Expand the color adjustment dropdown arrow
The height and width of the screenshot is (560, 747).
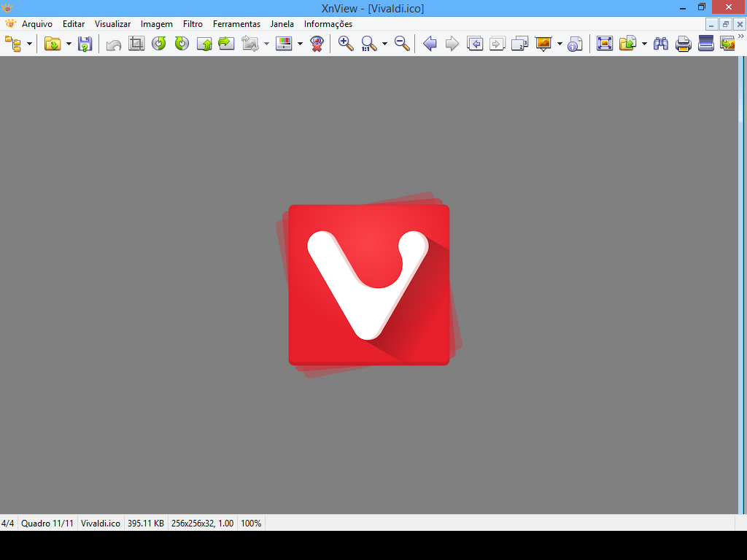(x=300, y=44)
